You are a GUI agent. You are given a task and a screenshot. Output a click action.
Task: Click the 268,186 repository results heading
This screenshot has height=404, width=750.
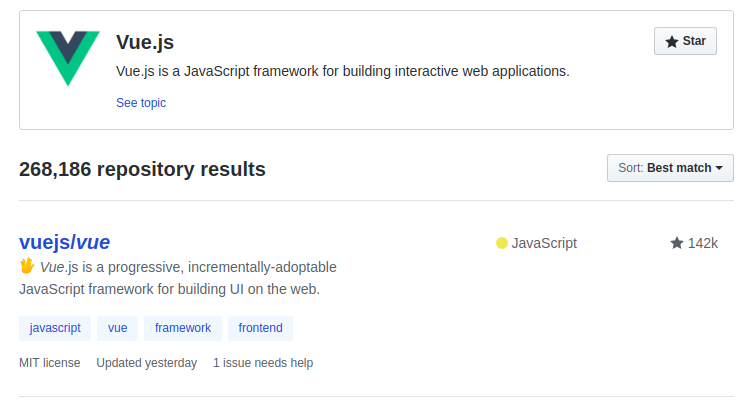point(142,169)
